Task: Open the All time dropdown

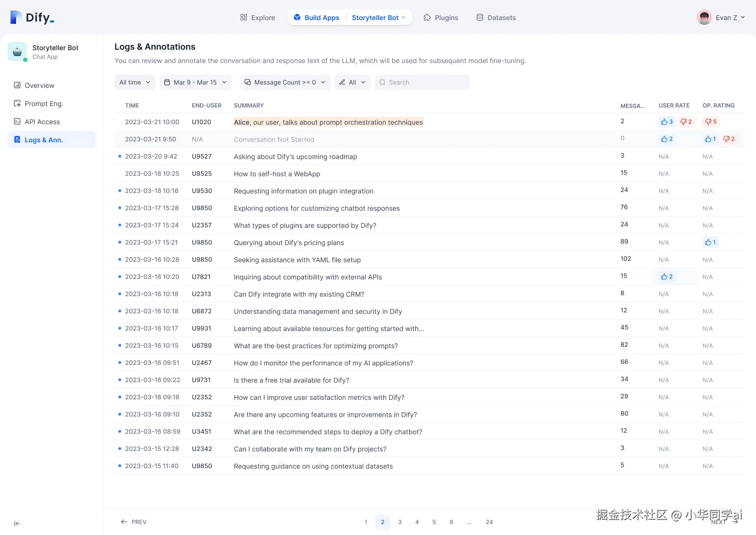Action: tap(135, 82)
